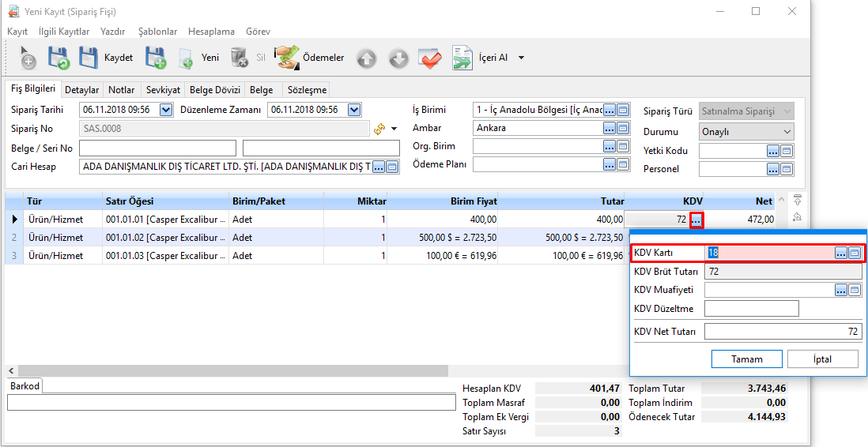Open Ambar lookup ellipsis button
Screen dimensions: 868x447
tap(609, 128)
